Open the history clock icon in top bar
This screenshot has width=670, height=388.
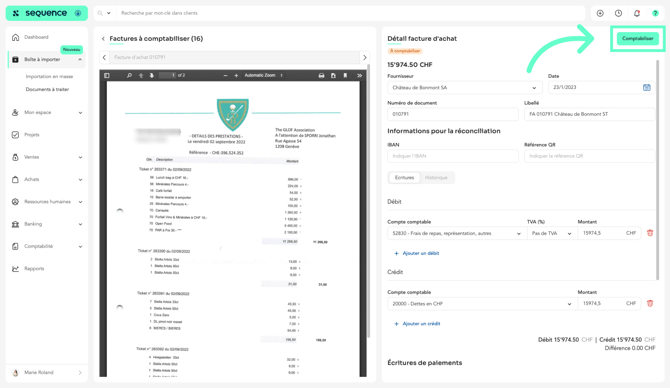(618, 13)
